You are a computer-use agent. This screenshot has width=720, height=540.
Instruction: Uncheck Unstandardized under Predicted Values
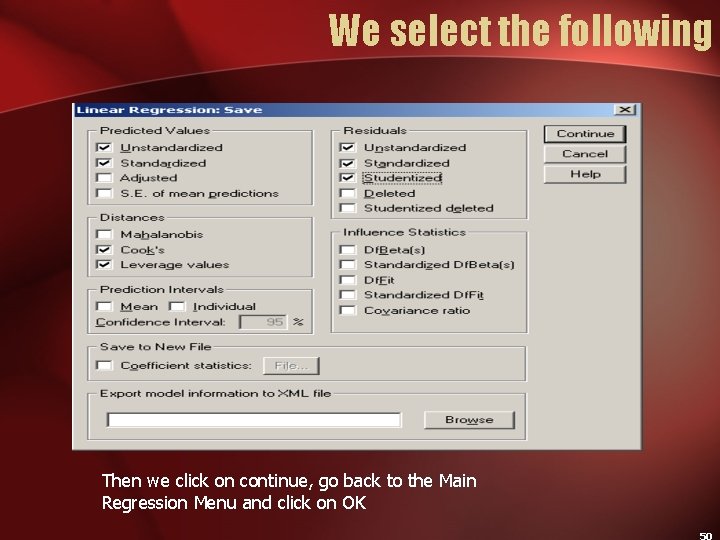(104, 147)
